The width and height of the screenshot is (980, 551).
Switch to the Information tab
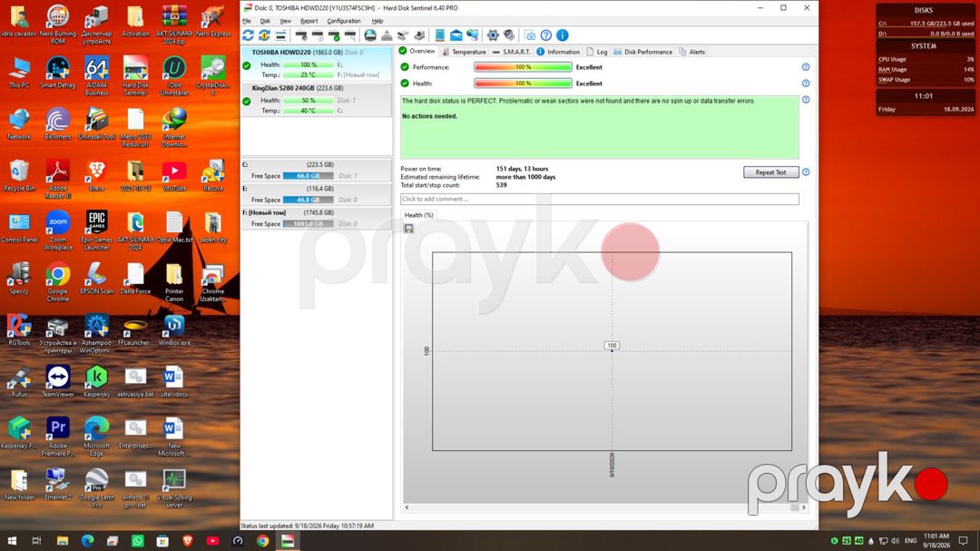558,52
